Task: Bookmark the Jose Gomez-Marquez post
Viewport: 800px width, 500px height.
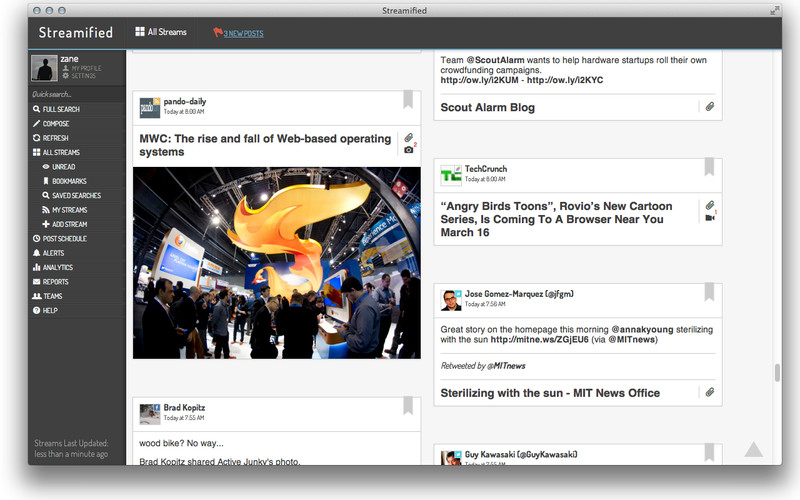Action: 709,292
